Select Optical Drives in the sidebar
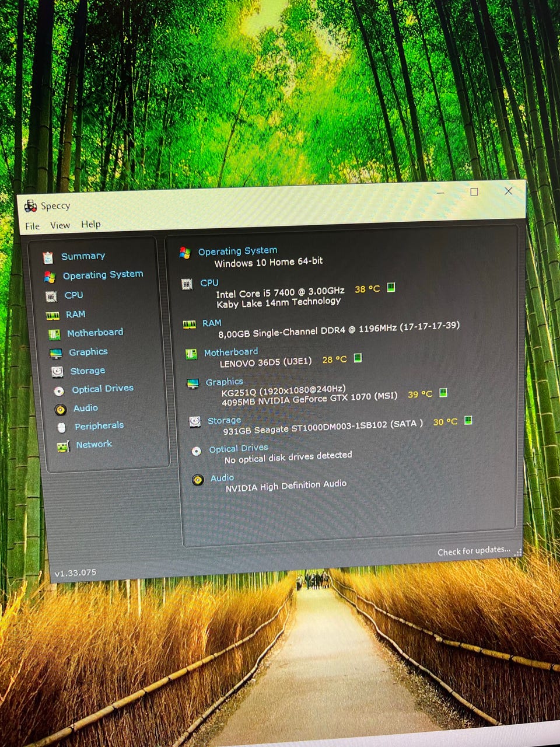Viewport: 560px width, 747px height. click(x=103, y=389)
